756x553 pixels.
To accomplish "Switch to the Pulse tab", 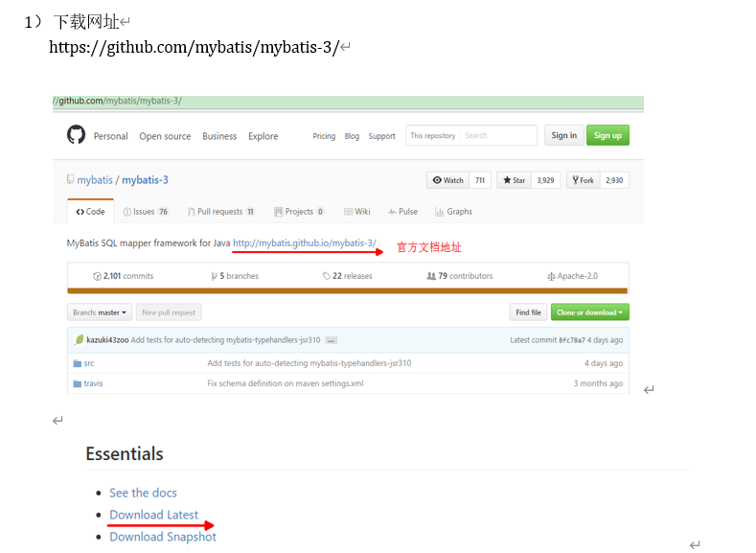I will [403, 212].
